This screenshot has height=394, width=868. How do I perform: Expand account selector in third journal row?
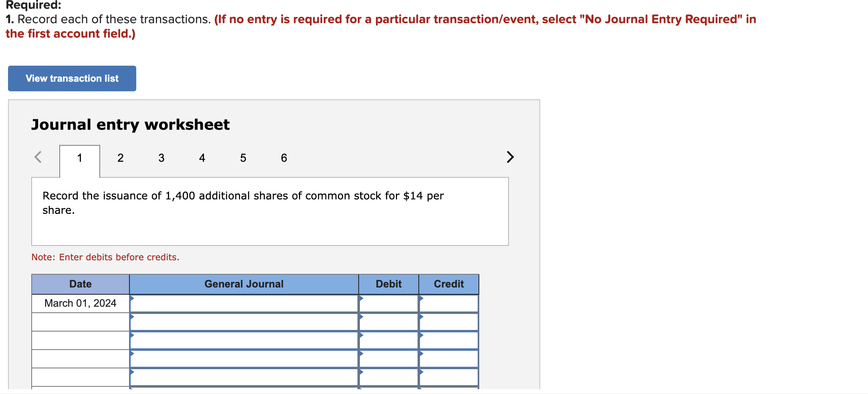coord(244,340)
